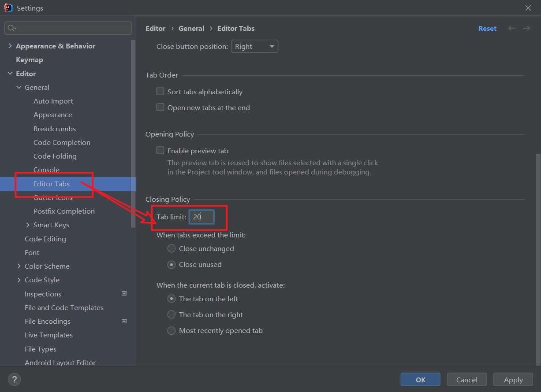Click the help question mark icon
Screen dimensions: 541x392
14,379
